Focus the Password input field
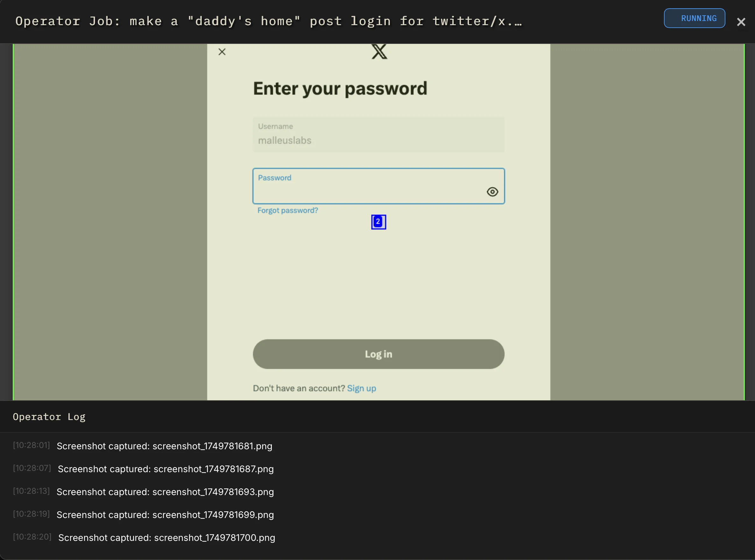 (x=378, y=186)
